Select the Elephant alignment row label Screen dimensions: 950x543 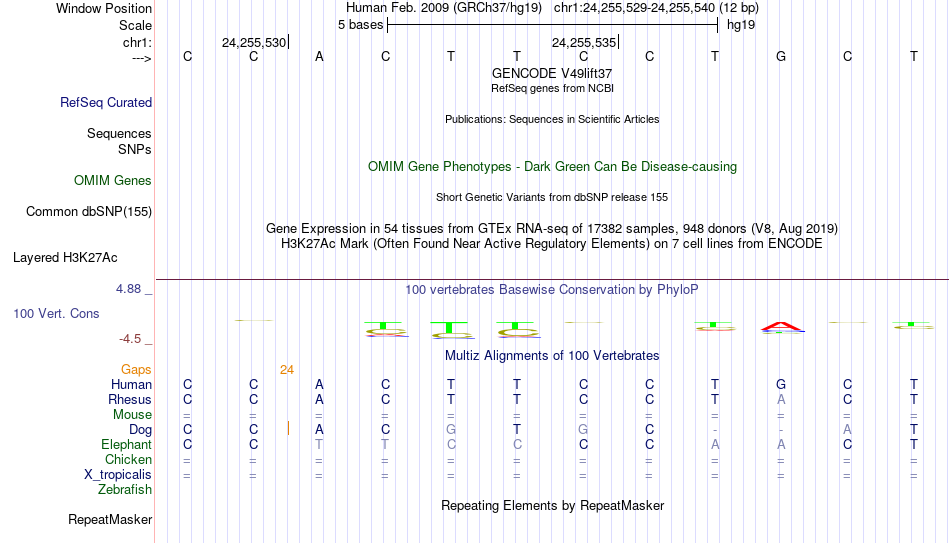pos(127,444)
